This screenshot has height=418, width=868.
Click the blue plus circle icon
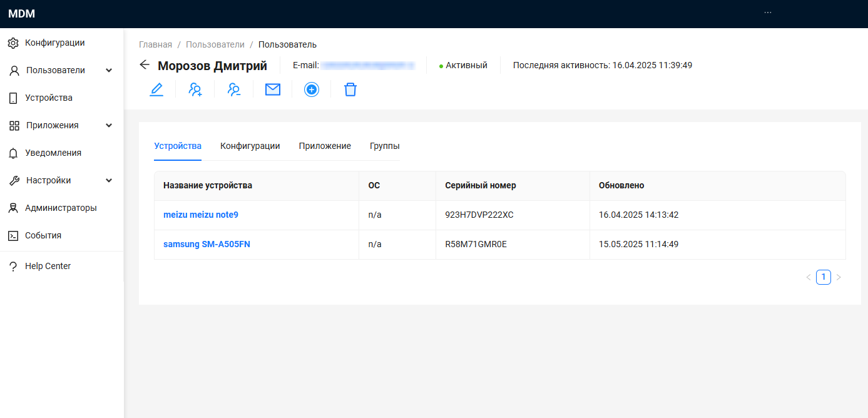[x=312, y=89]
